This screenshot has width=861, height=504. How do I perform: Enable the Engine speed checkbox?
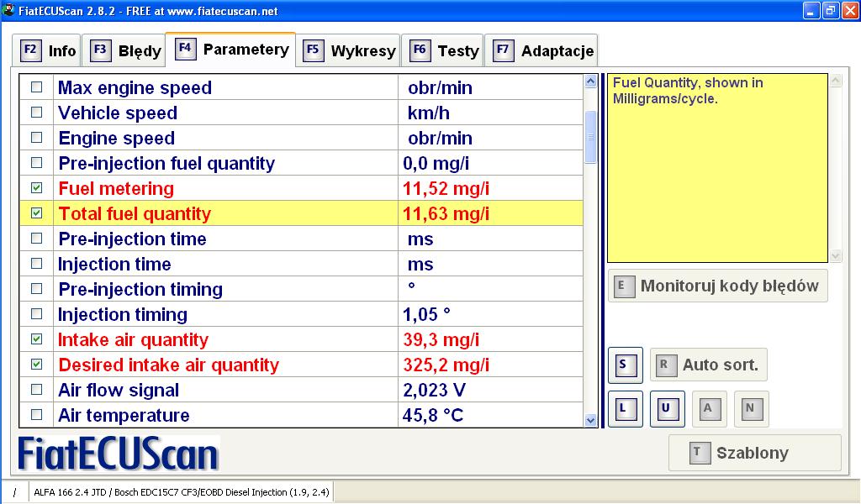tap(36, 138)
